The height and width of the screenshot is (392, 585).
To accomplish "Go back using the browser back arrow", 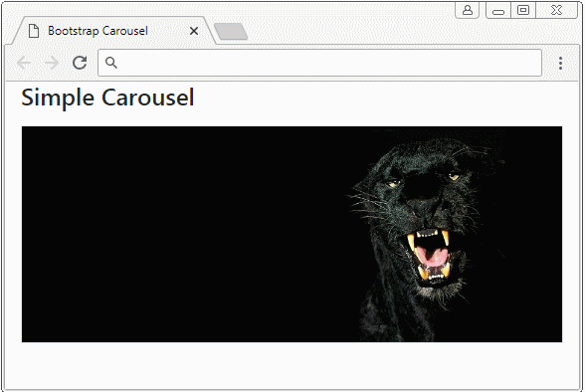I will pos(24,63).
